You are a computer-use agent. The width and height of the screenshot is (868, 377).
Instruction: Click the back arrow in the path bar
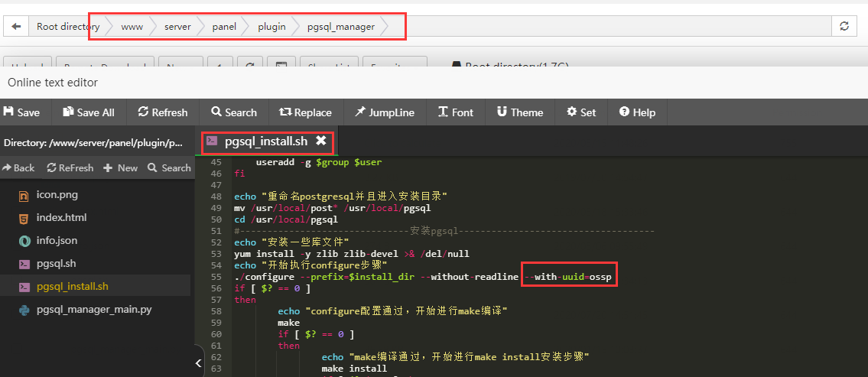point(15,27)
